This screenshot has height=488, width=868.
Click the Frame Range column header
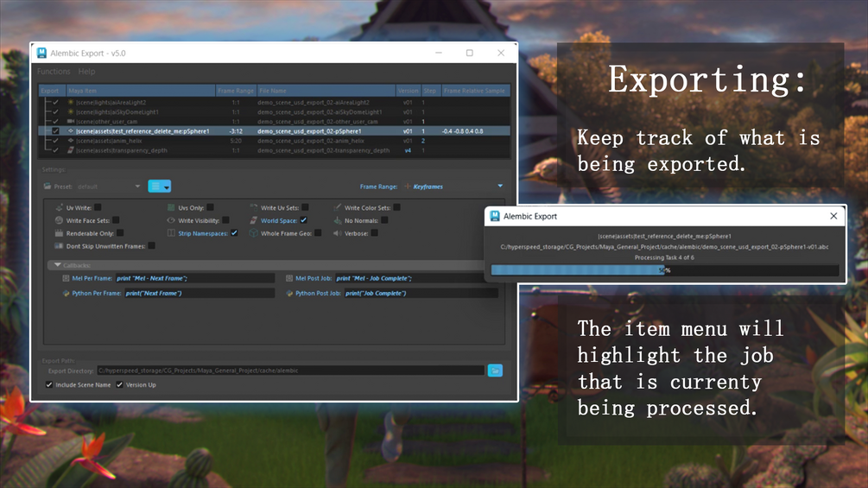235,91
